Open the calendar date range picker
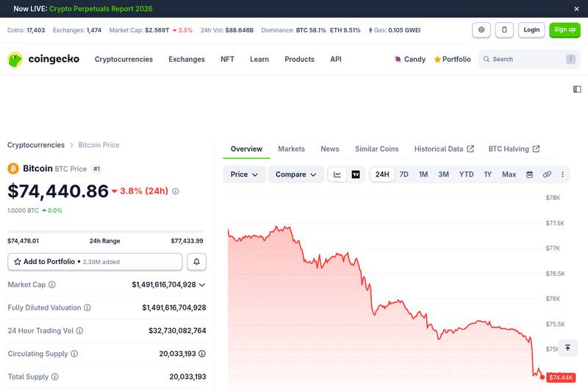This screenshot has height=392, width=588. pos(529,174)
